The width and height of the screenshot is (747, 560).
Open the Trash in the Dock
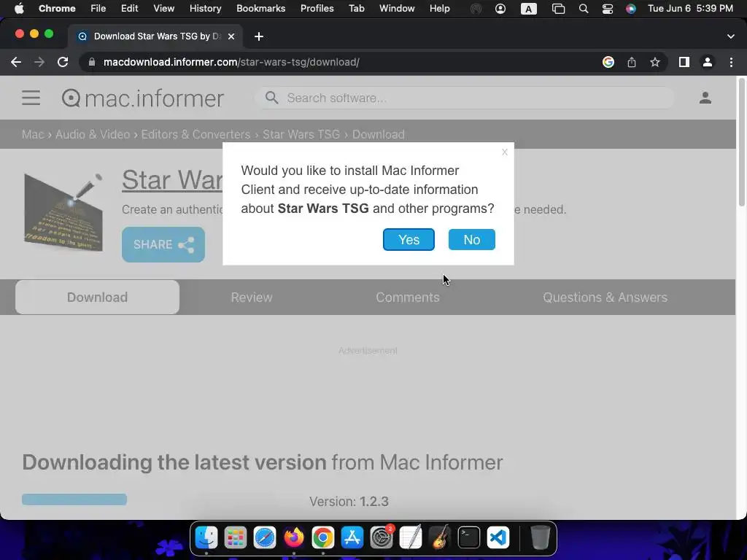pos(541,537)
